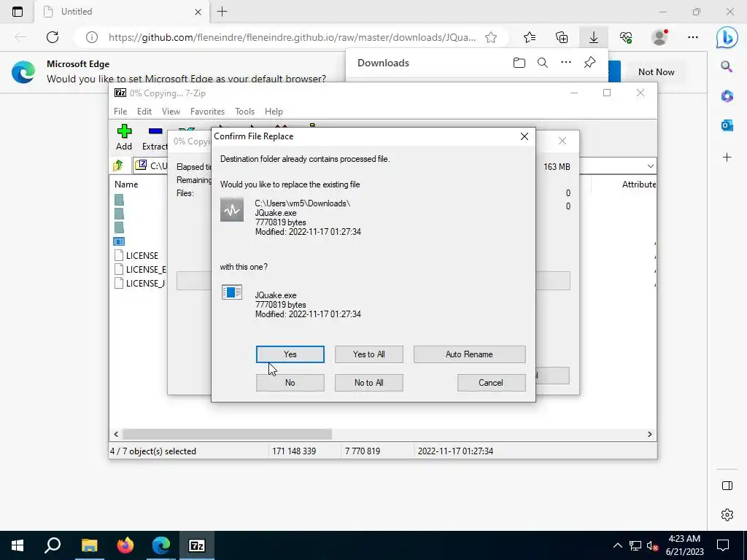The width and height of the screenshot is (747, 560).
Task: Click the 7-Zip horizontal scrollbar thumb
Action: coord(227,435)
